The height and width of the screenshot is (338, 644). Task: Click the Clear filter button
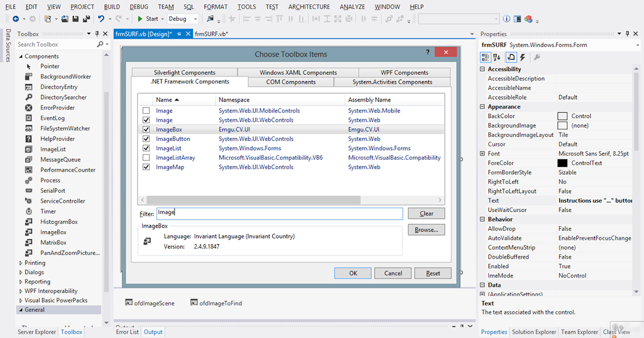click(x=427, y=214)
